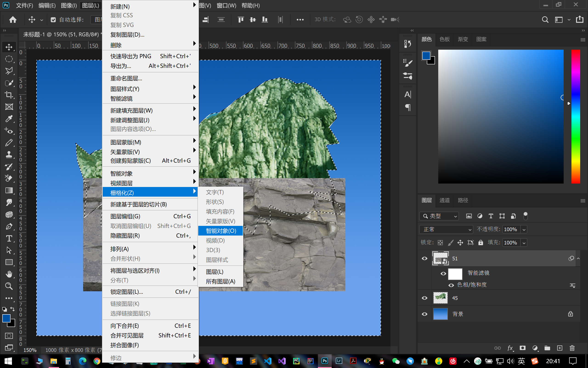Select the Path Selection tool
Screen dimensions: 588x368
pyautogui.click(x=9, y=250)
